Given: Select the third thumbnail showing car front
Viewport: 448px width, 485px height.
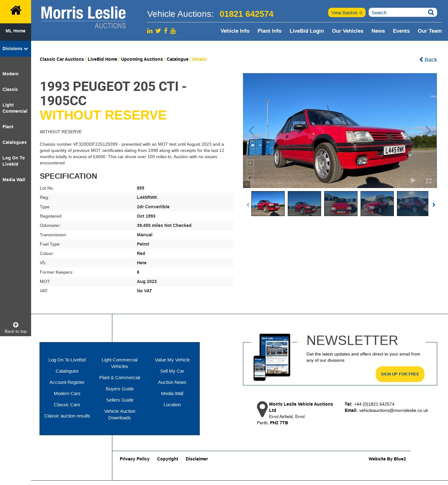Looking at the screenshot, I should tap(341, 204).
